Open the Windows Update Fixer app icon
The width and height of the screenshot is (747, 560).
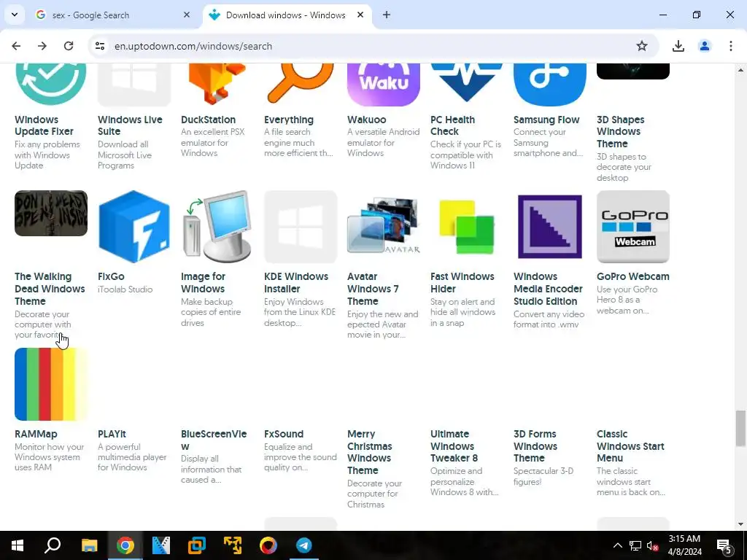coord(51,85)
